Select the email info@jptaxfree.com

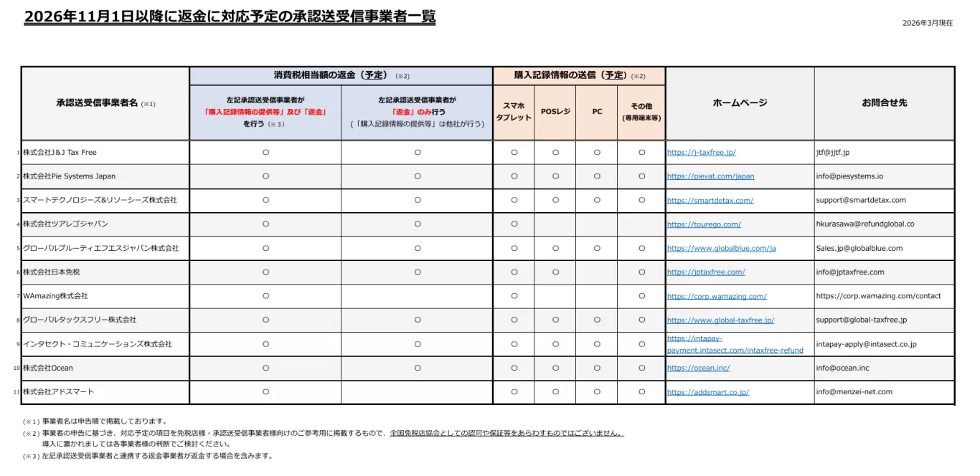coord(850,272)
